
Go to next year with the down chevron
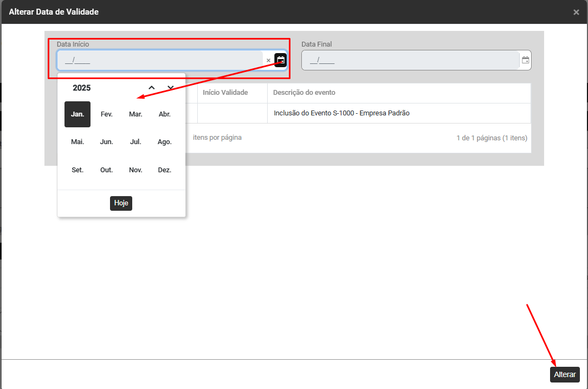(x=171, y=88)
